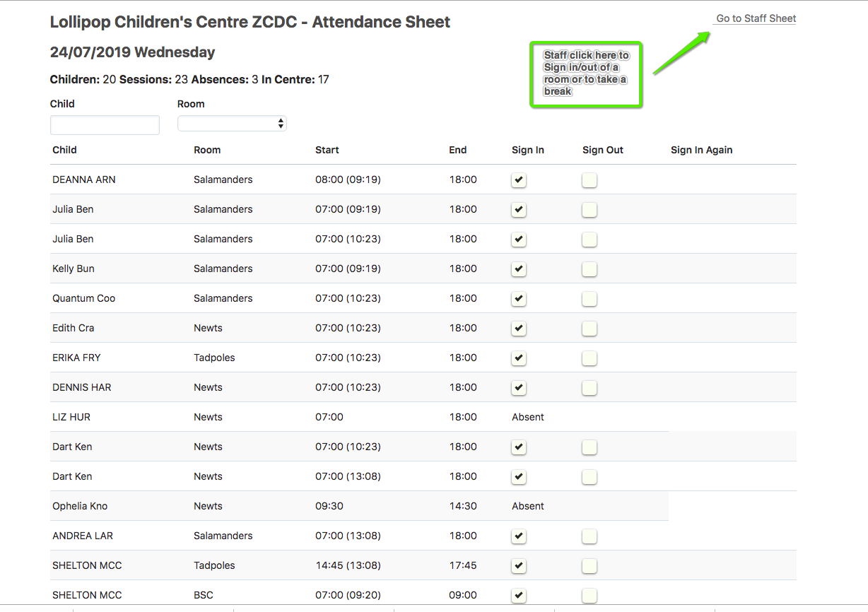868x612 pixels.
Task: Uncheck Sign In for Dart Ken 10:23 session
Action: pos(519,447)
